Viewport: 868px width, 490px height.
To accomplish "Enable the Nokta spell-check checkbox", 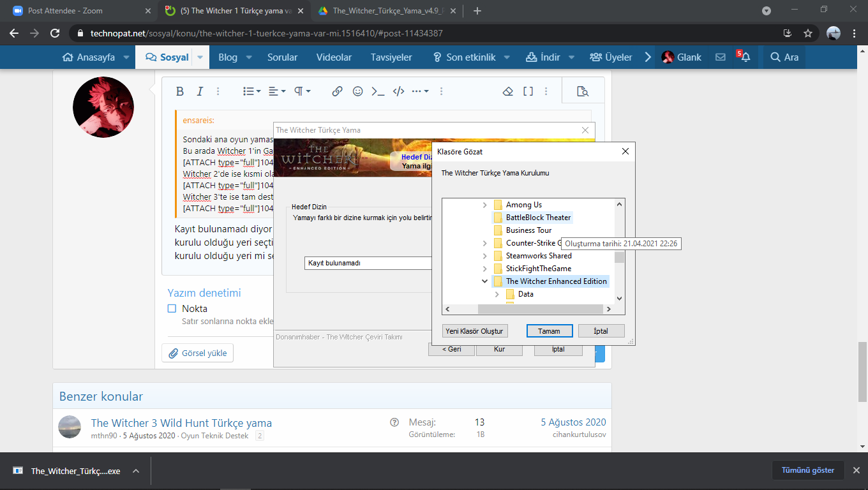I will pos(172,309).
